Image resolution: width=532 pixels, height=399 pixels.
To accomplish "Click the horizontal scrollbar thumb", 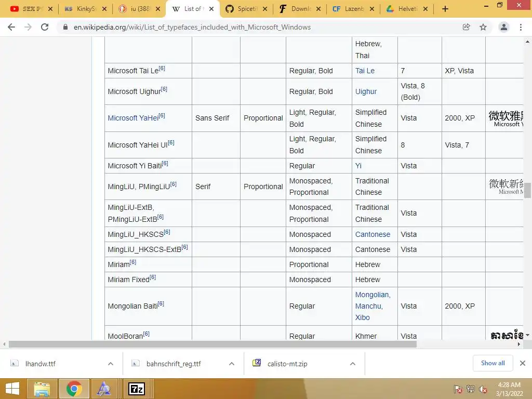I will (x=212, y=344).
